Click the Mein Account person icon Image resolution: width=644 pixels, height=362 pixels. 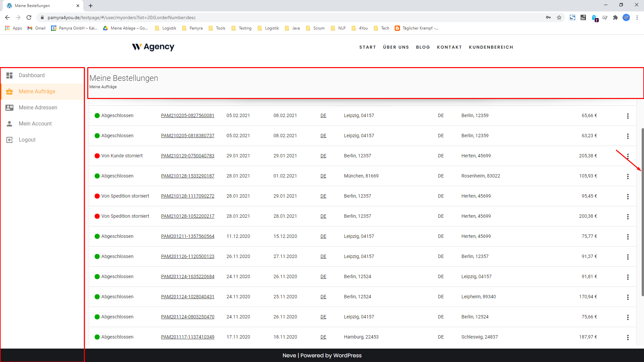(9, 124)
